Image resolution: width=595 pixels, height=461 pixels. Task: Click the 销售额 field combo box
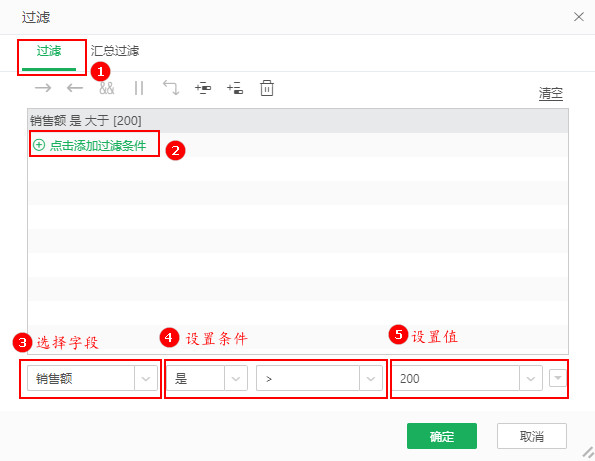pos(92,378)
